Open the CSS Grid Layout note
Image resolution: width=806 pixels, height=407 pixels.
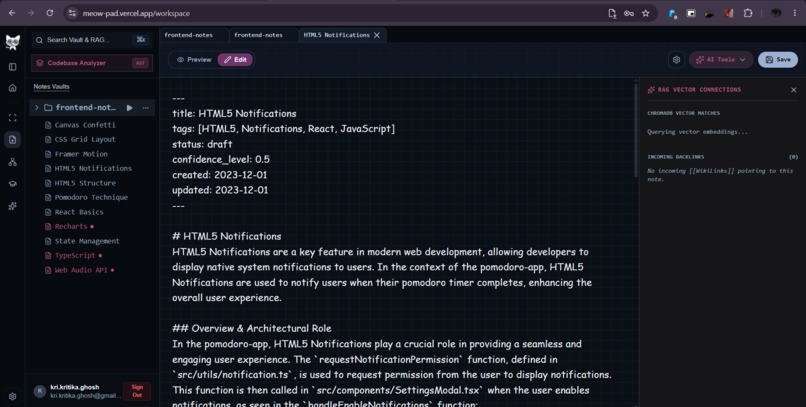(85, 139)
